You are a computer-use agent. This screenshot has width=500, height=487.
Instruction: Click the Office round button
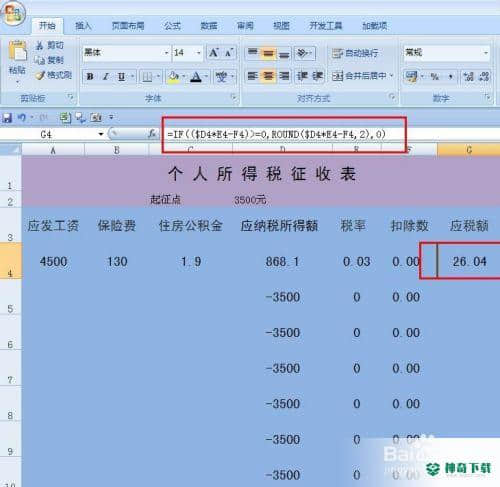tap(13, 14)
